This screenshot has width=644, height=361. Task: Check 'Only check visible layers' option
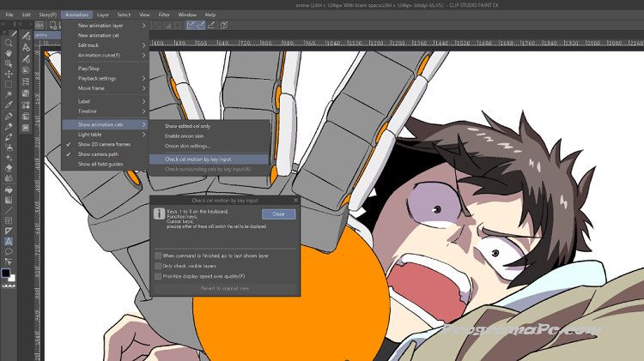click(x=158, y=266)
